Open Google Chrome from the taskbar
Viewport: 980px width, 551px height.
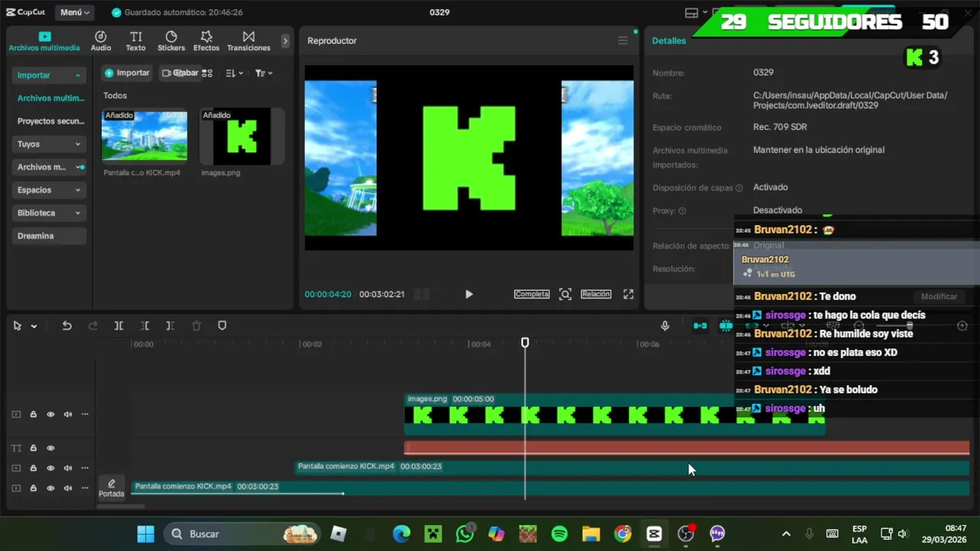click(622, 533)
